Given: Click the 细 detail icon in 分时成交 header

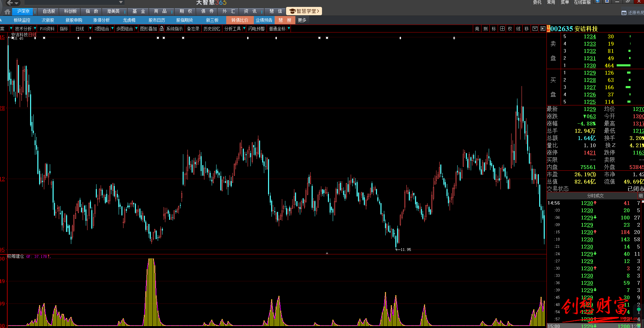Looking at the screenshot, I should pyautogui.click(x=641, y=196).
